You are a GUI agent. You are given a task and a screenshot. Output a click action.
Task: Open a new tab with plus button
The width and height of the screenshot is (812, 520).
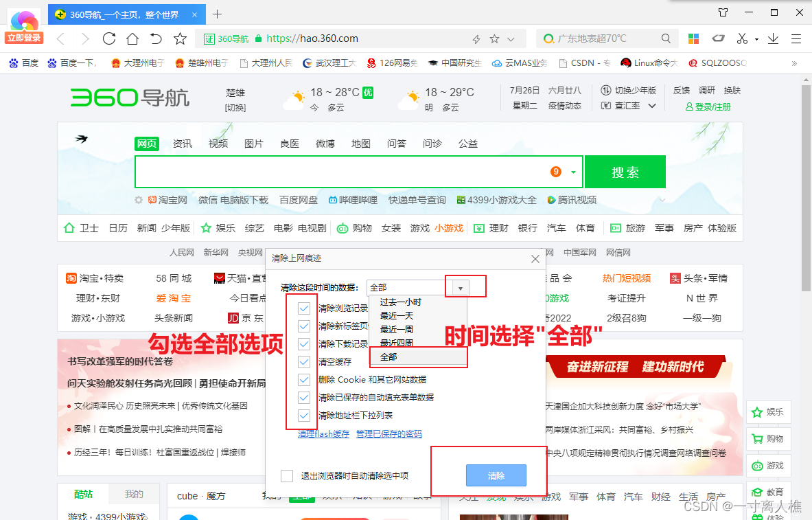(218, 14)
